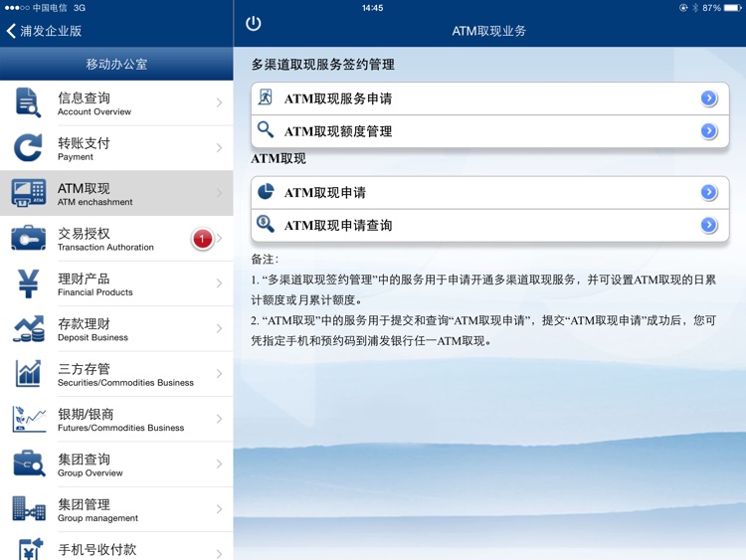Click the dollar magnifier icon beside ATM取现申请查询

click(x=265, y=224)
